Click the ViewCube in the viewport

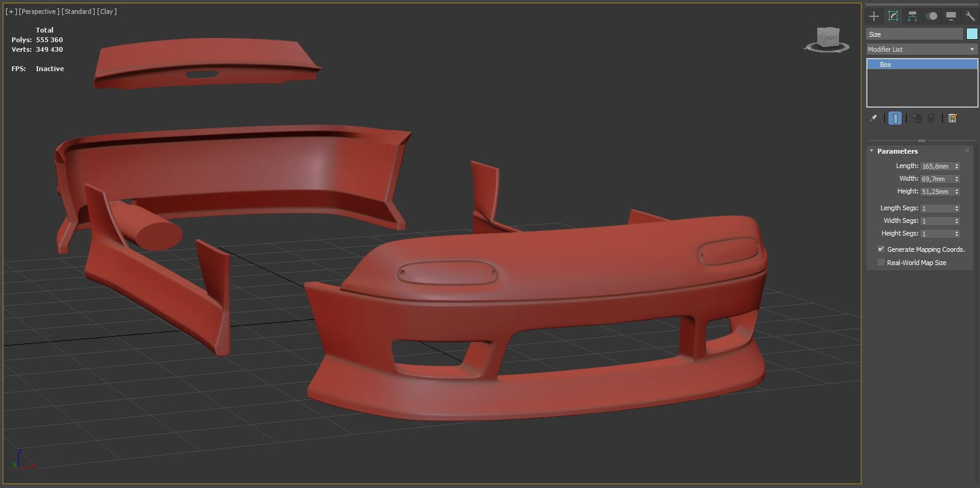828,39
